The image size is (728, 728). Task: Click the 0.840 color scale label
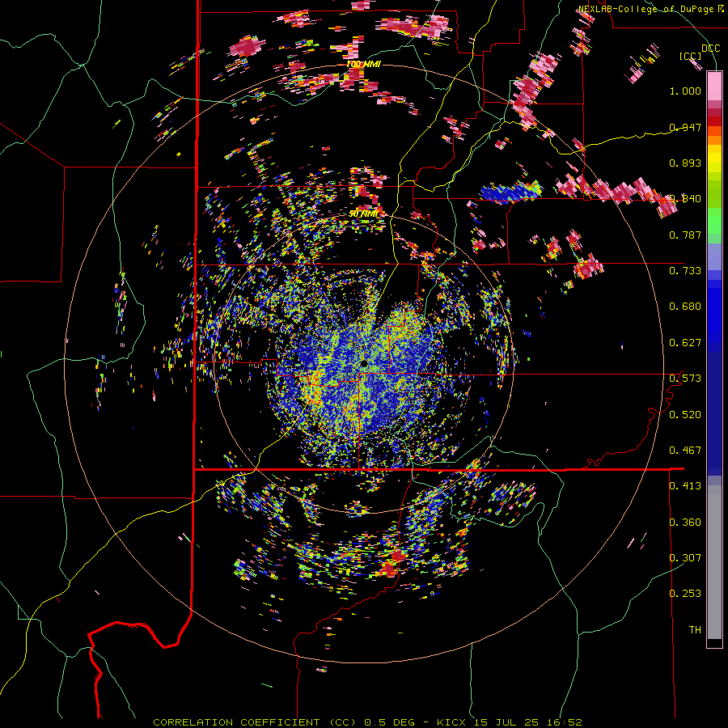point(685,199)
